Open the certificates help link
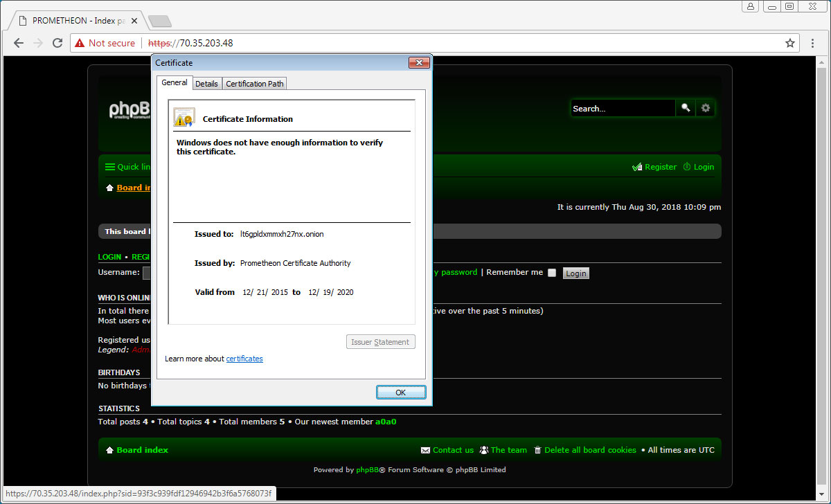 click(x=244, y=359)
